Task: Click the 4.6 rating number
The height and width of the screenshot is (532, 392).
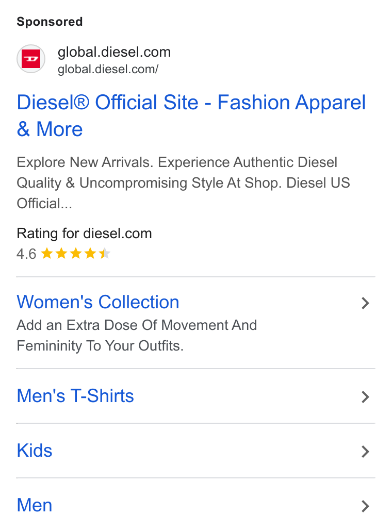Action: [x=26, y=254]
